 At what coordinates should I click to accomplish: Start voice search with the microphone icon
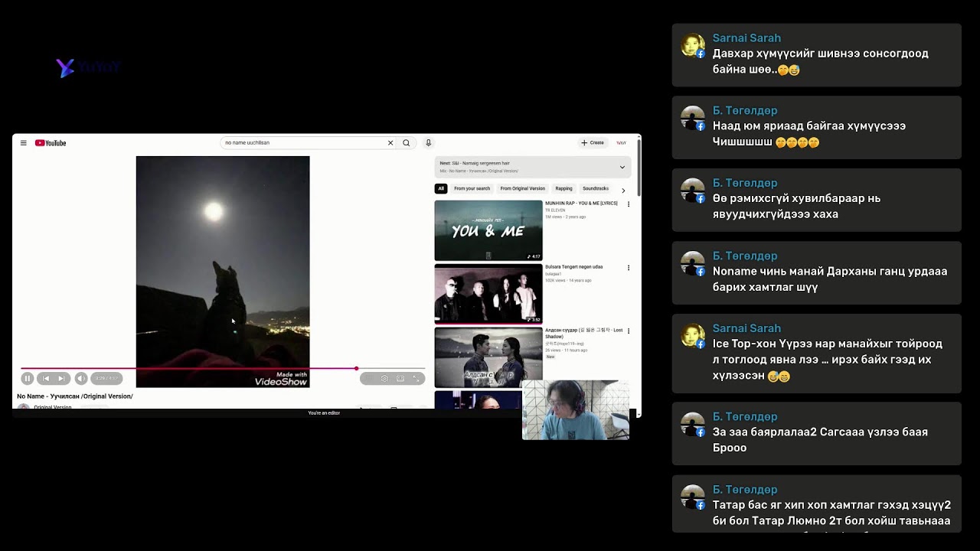(x=429, y=143)
